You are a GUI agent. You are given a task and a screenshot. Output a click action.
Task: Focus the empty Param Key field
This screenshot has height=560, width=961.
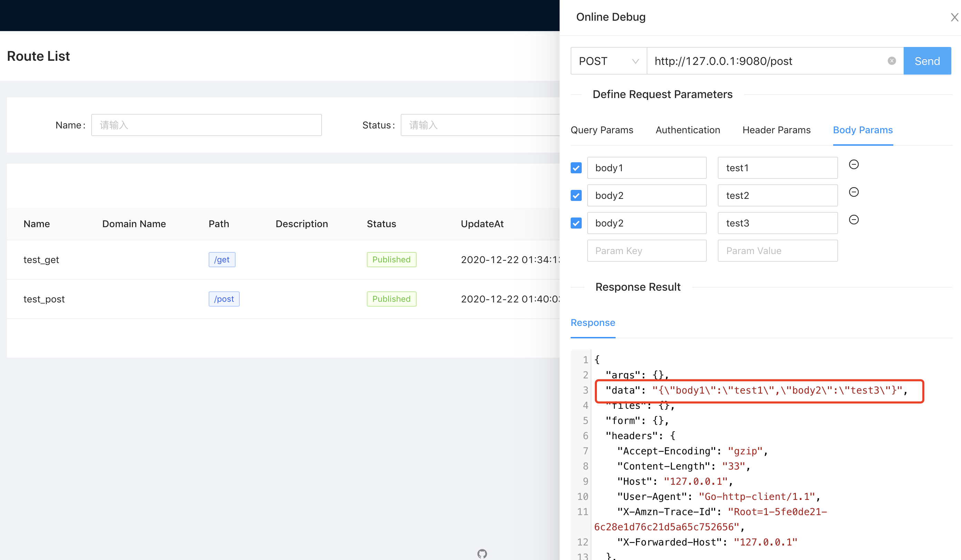pos(646,251)
